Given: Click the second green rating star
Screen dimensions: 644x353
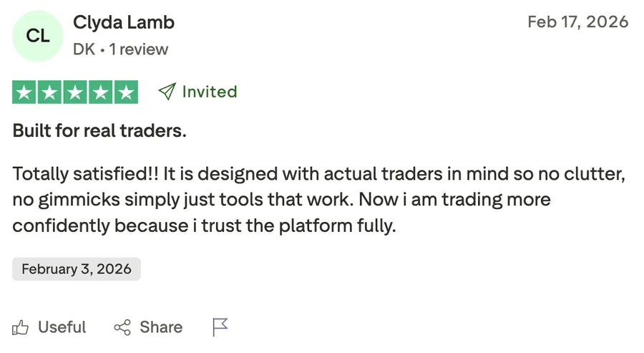Looking at the screenshot, I should point(50,92).
